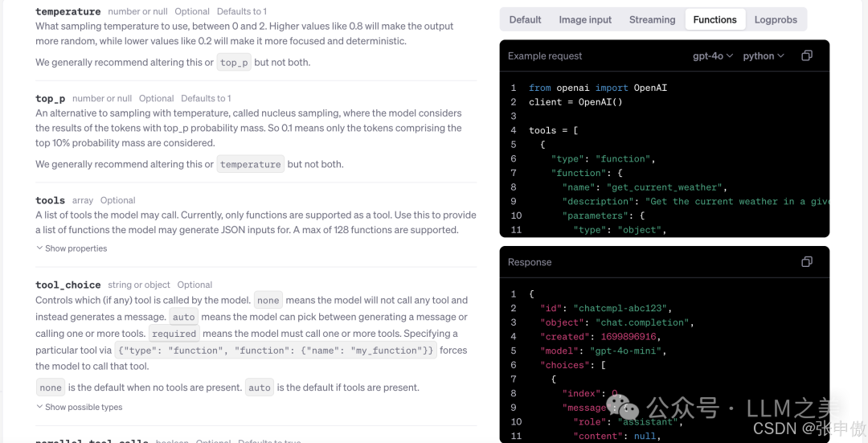Select the Functions tab
This screenshot has width=868, height=443.
pyautogui.click(x=714, y=19)
